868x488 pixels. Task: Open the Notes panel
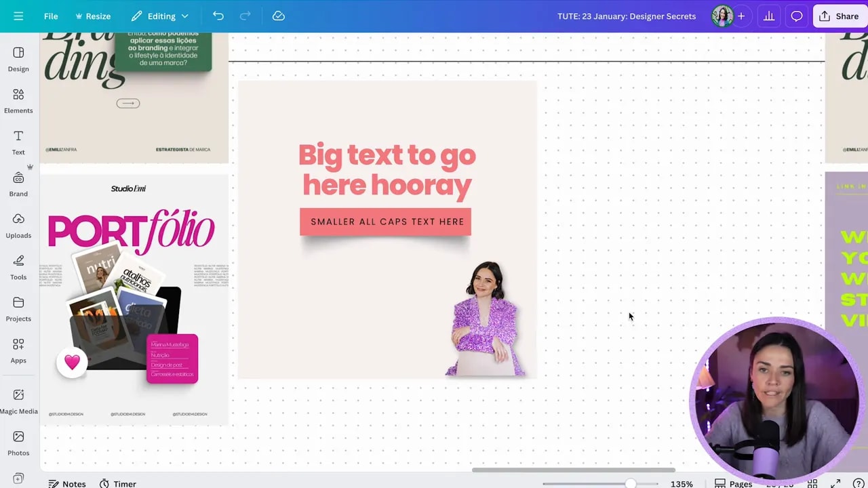pos(66,483)
